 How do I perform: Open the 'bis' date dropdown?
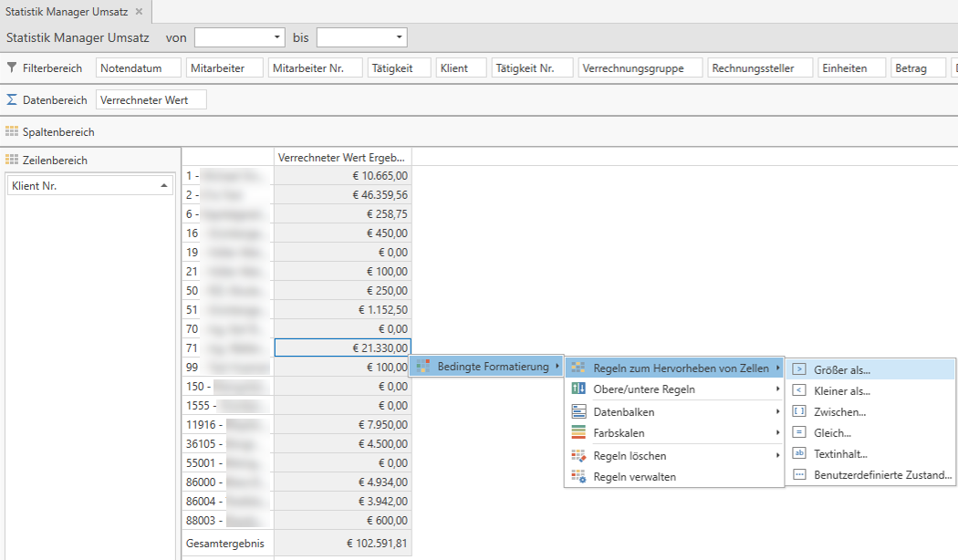click(400, 37)
